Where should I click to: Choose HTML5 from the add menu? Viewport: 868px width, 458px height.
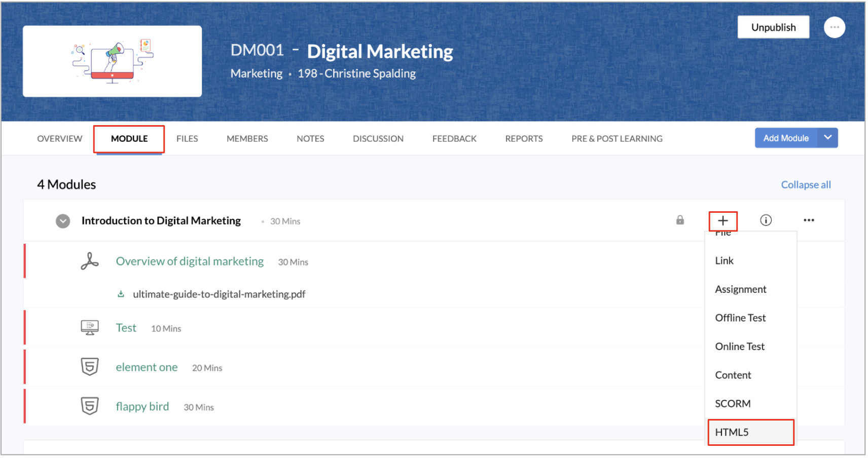click(750, 432)
